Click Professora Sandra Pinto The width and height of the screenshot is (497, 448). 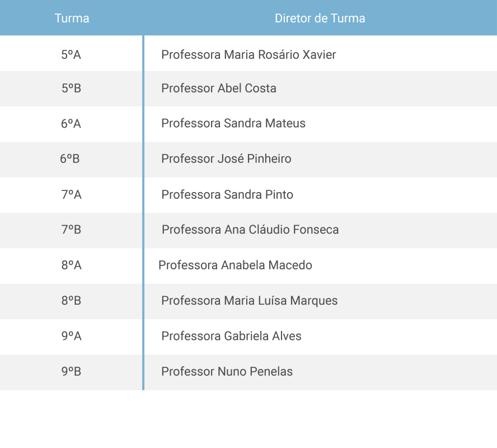[x=227, y=194]
